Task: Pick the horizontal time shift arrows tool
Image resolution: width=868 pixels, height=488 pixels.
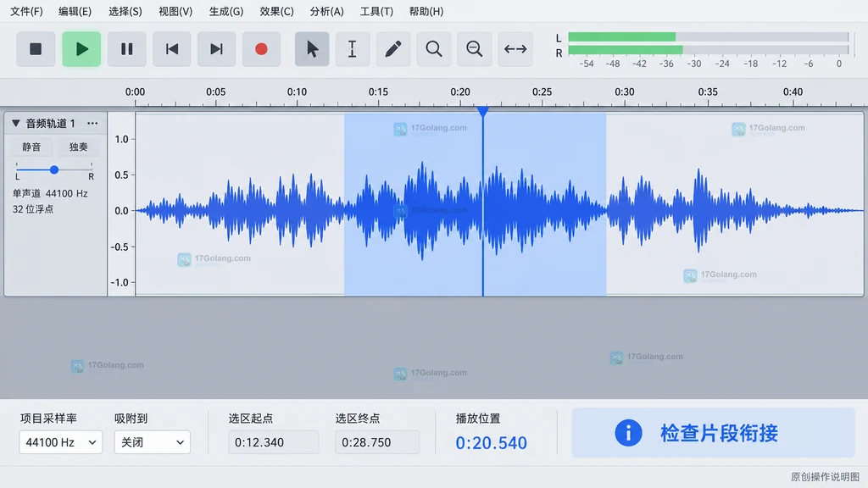Action: (x=515, y=49)
